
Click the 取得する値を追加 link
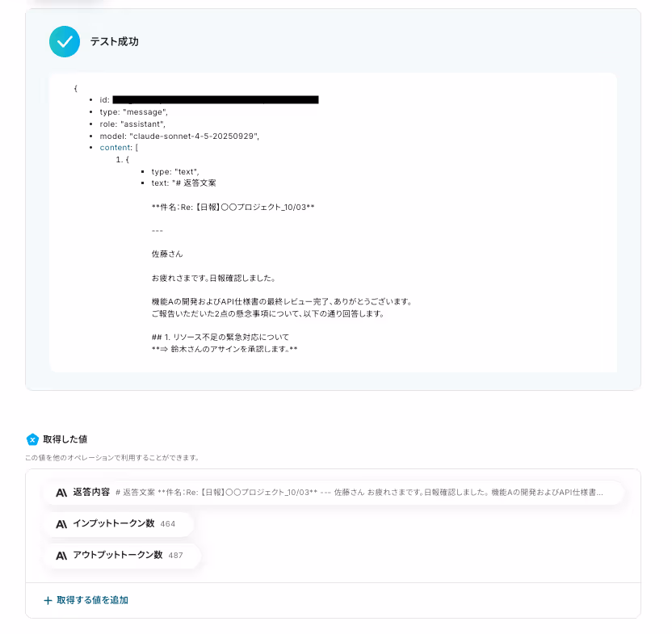[x=93, y=600]
